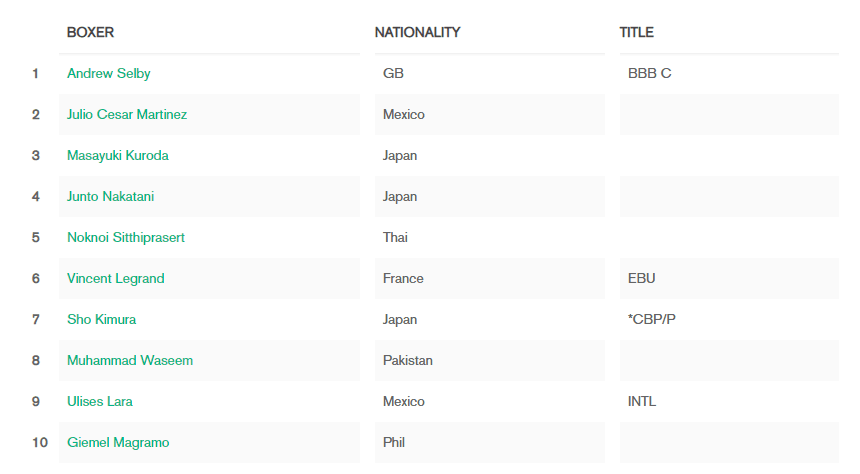Click the NATIONALITY column header
The image size is (860, 474).
pos(417,32)
